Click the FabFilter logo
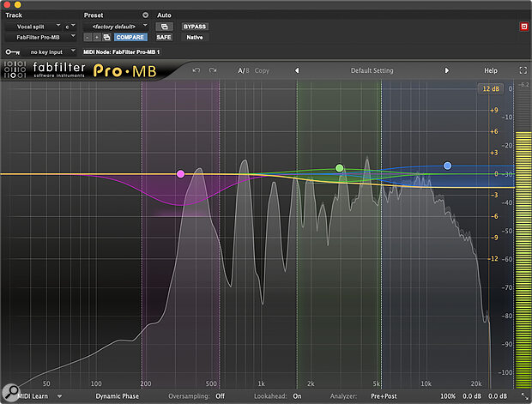This screenshot has height=404, width=532. pyautogui.click(x=44, y=69)
